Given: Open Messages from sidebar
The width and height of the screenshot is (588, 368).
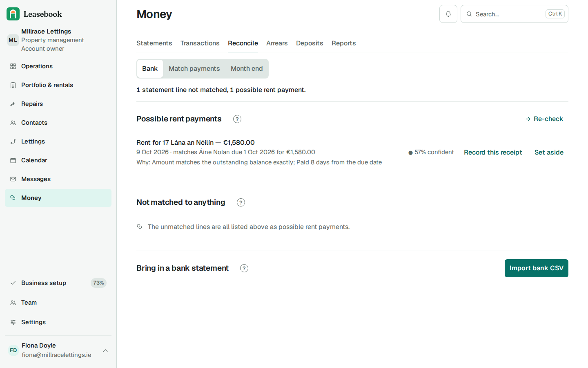Looking at the screenshot, I should coord(58,179).
